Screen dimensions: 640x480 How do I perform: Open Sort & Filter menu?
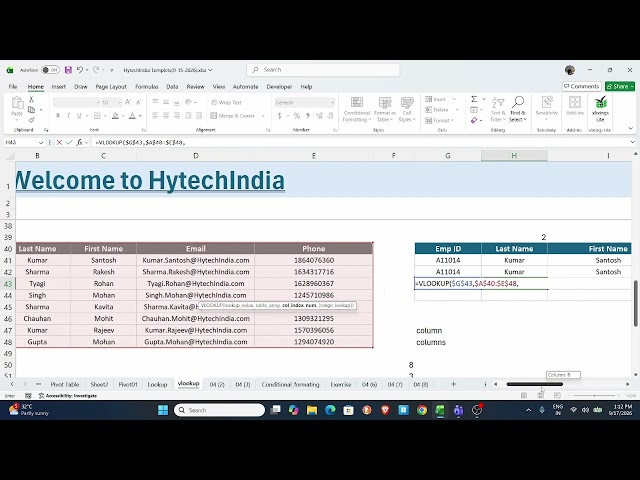(498, 109)
